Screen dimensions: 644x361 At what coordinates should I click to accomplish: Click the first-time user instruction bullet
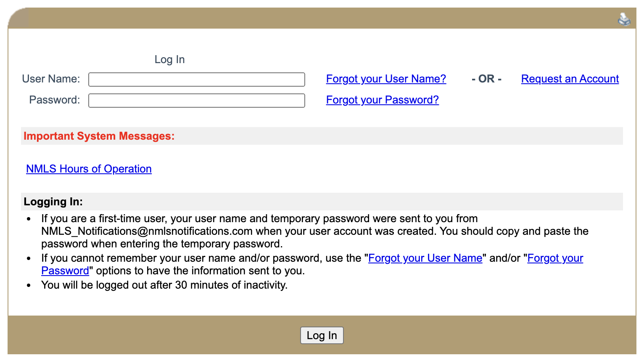259,219
